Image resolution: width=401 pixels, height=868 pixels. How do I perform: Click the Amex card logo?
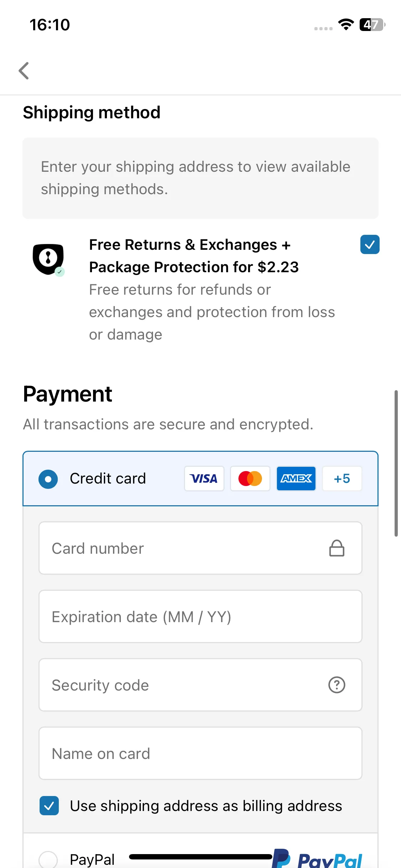pyautogui.click(x=296, y=479)
